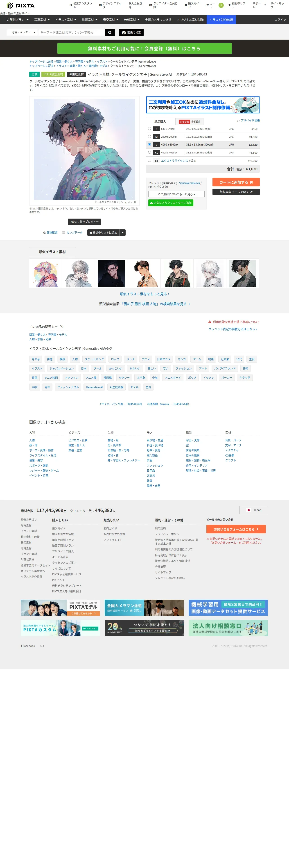
Task: Open caret next to 検討中リストに追加
Action: click(122, 233)
